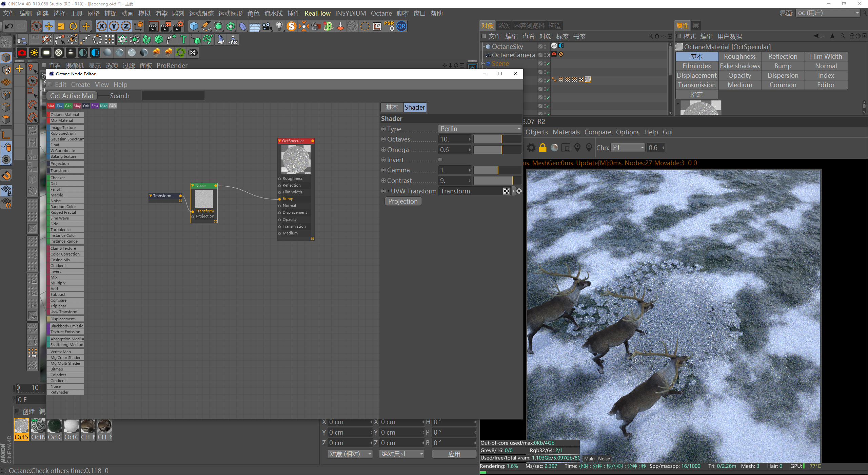Click the blue QR icon in toolbar
The height and width of the screenshot is (475, 868).
click(x=401, y=26)
